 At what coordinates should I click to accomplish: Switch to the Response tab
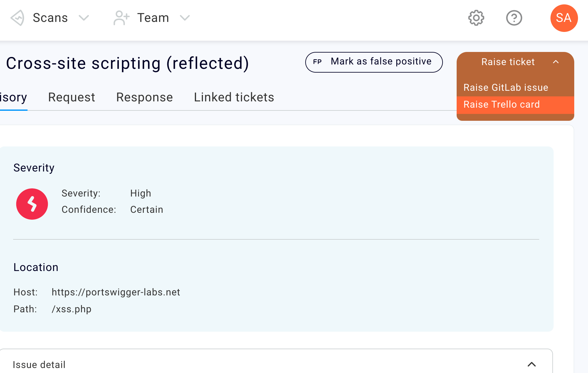coord(144,97)
